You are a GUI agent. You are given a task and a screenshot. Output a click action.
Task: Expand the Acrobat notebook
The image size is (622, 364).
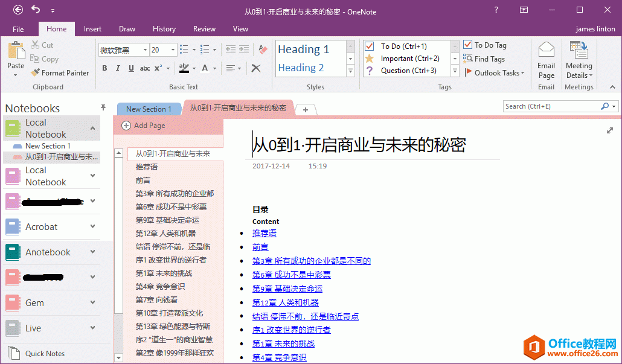tap(92, 226)
